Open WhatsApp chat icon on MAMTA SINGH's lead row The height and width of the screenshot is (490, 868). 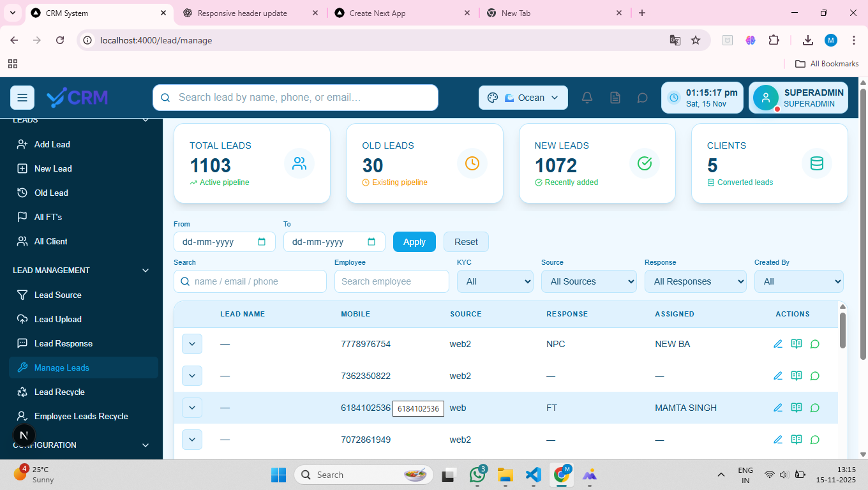point(814,408)
